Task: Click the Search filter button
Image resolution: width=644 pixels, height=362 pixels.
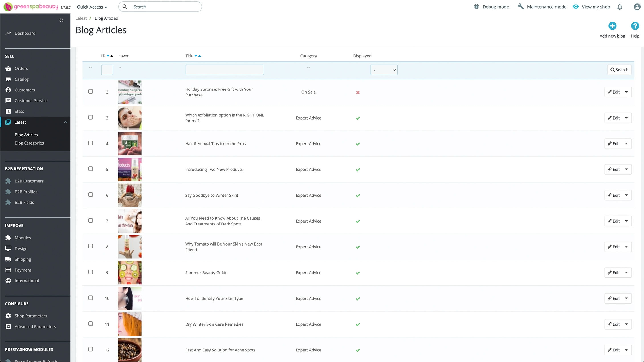Action: [x=619, y=70]
